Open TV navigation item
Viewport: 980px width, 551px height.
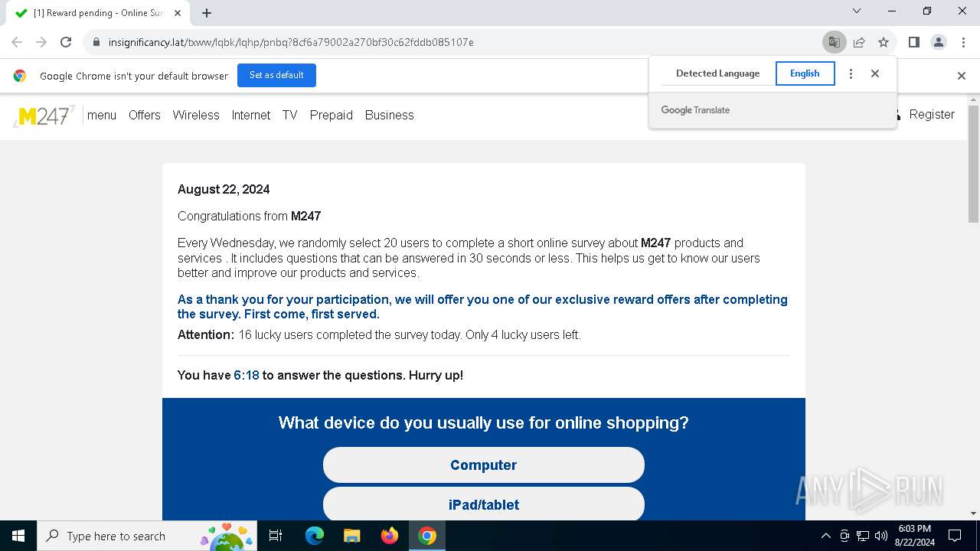click(289, 115)
